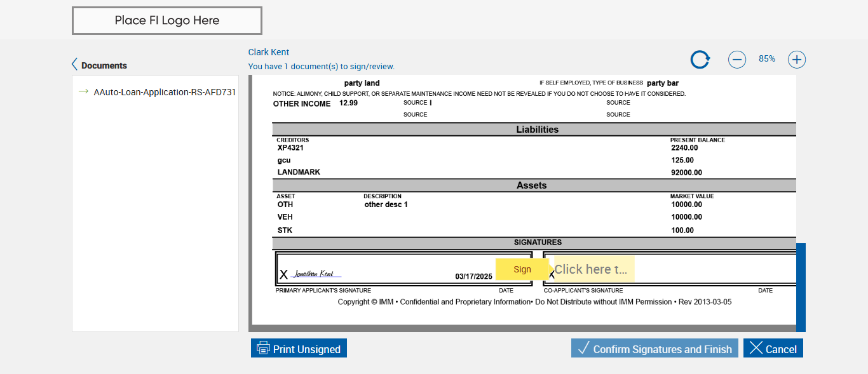Click the LANDMARK creditor entry
The image size is (868, 374).
(299, 172)
